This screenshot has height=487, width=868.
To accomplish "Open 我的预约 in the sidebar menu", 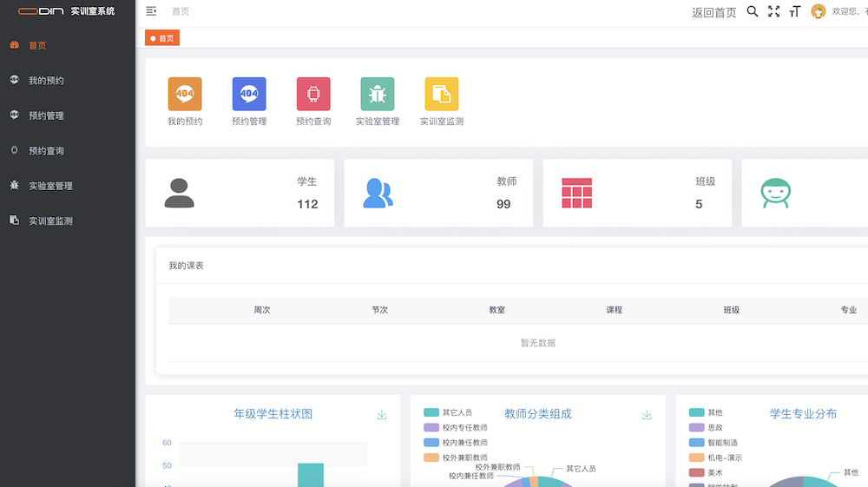I will tap(68, 80).
